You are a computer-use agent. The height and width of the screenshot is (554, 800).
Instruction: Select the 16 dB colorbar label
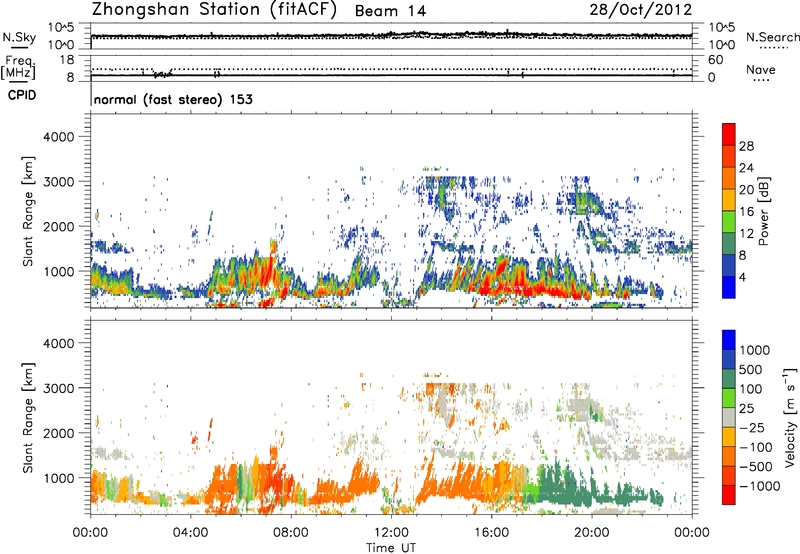(x=746, y=212)
